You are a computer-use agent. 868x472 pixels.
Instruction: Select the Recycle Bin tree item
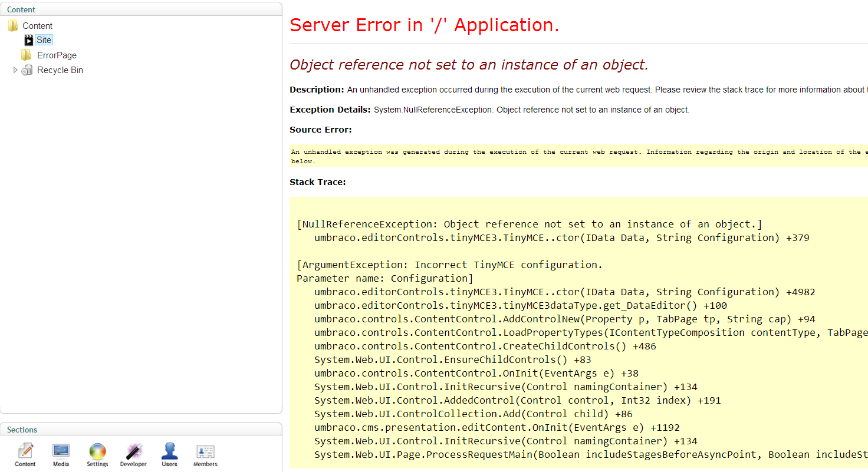coord(60,70)
